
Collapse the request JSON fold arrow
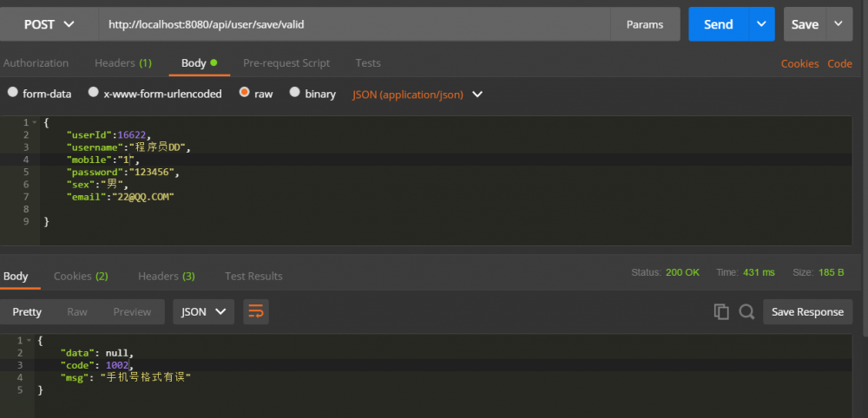[x=36, y=123]
